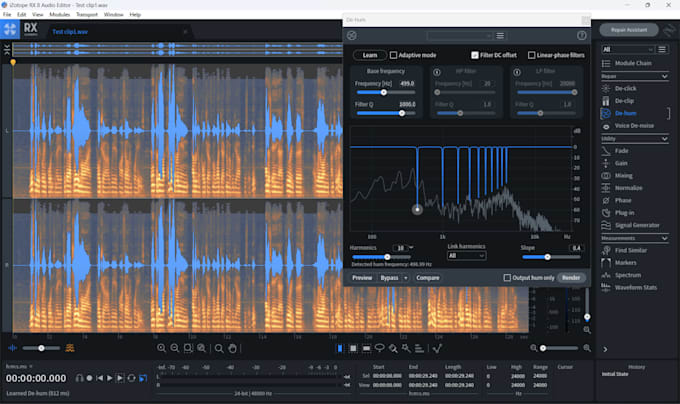
Task: Toggle loop playback
Action: [x=131, y=378]
